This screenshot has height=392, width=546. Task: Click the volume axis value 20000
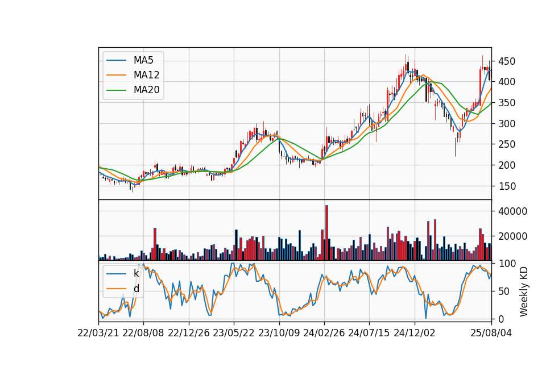tap(512, 236)
